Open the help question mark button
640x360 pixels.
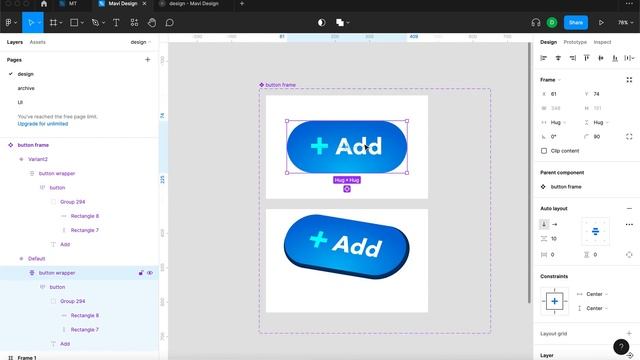coord(621,347)
